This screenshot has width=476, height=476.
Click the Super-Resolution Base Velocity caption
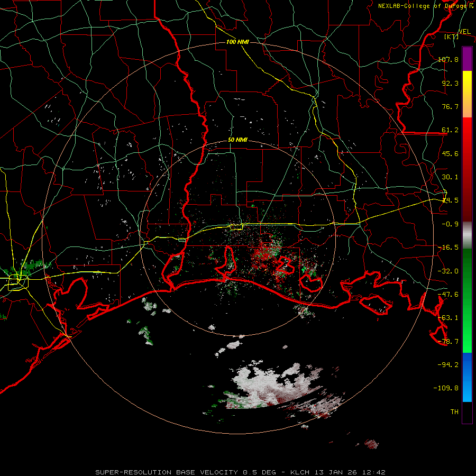(241, 472)
